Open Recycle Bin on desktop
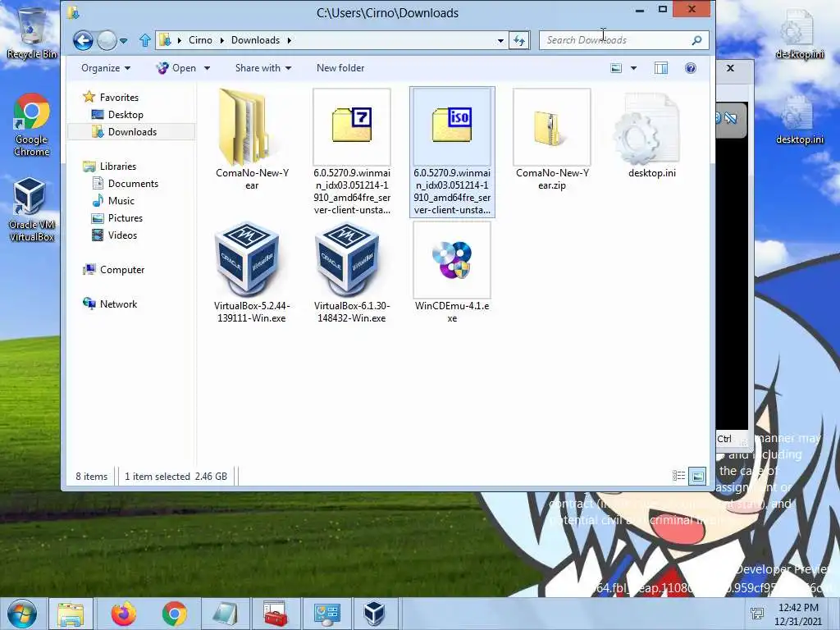Screen dimensions: 840x630 point(32,32)
